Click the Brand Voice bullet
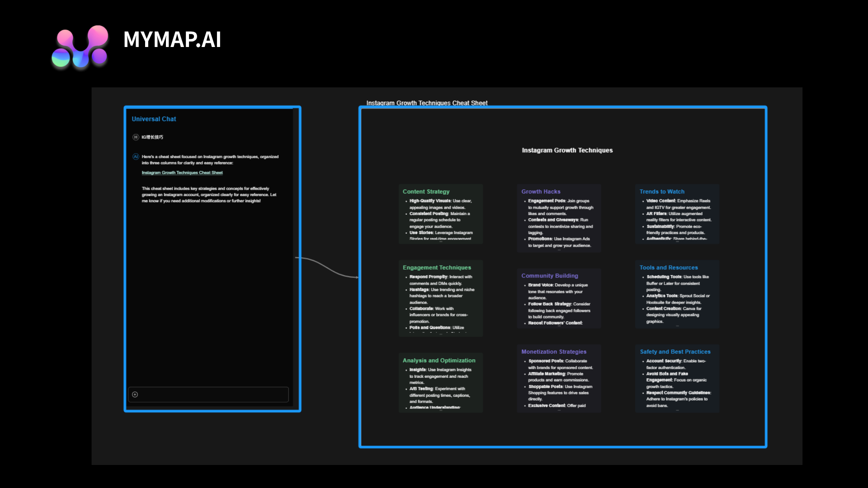 (558, 291)
